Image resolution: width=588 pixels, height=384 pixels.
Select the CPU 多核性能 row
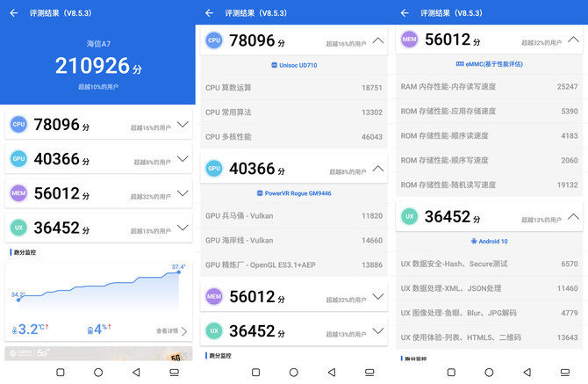point(294,136)
